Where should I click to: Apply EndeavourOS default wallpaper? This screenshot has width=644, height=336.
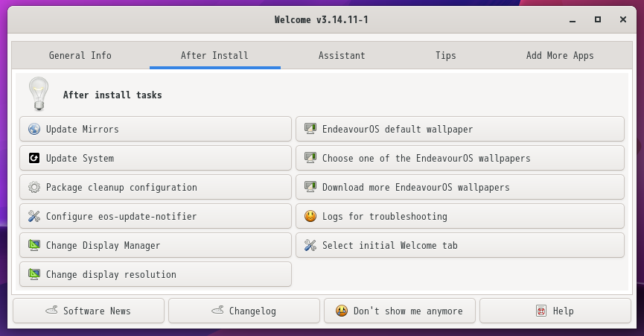point(460,129)
